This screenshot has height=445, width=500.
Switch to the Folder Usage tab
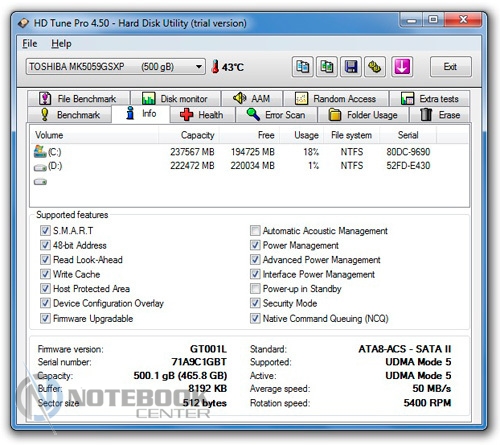363,115
